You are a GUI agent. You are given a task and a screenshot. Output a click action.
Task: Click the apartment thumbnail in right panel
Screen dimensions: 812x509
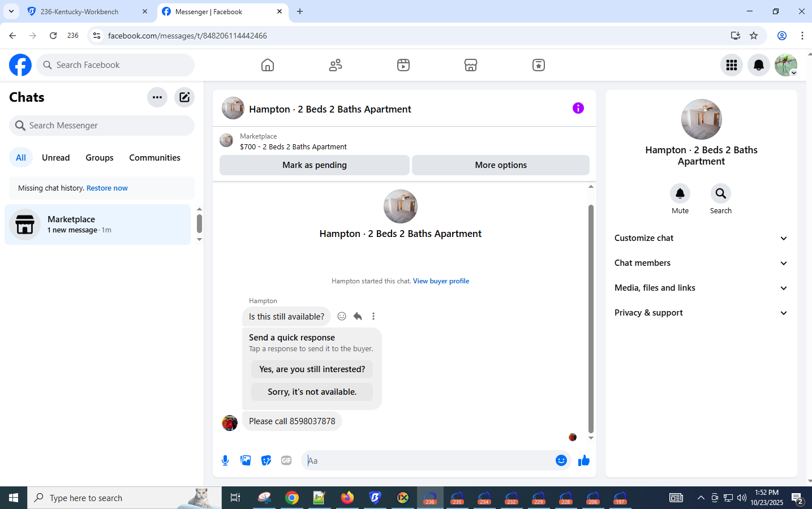coord(702,119)
